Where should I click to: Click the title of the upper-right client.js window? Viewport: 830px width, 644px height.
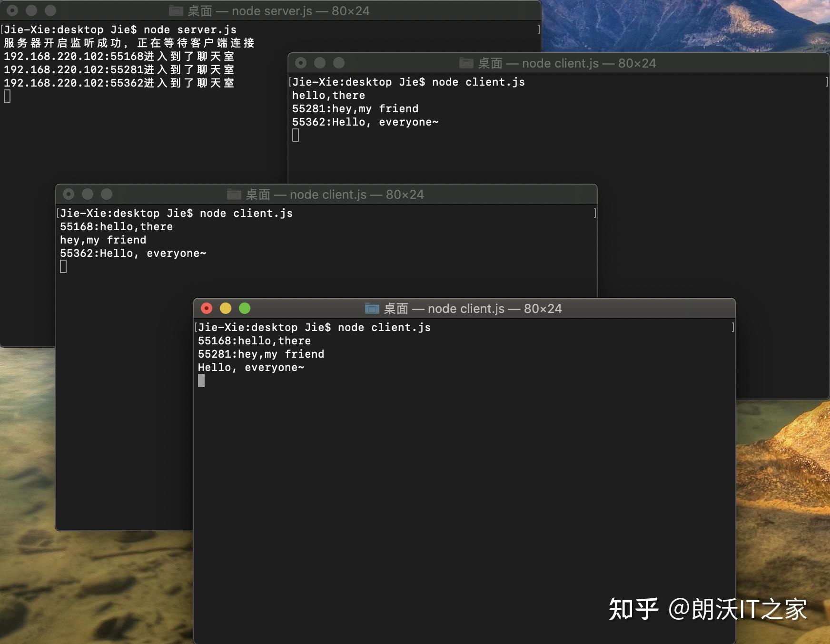point(567,63)
